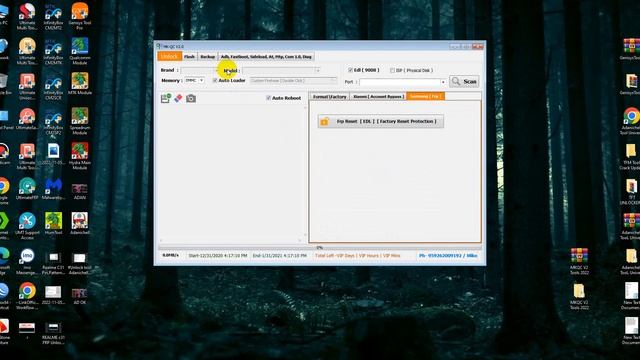This screenshot has width=640, height=360.
Task: Open the AD OK desktop icon
Action: [x=80, y=296]
